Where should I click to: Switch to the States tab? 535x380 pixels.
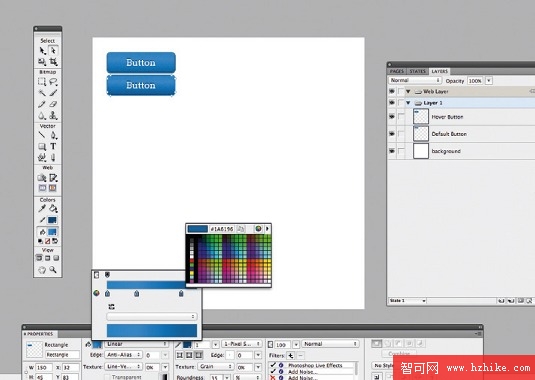417,71
